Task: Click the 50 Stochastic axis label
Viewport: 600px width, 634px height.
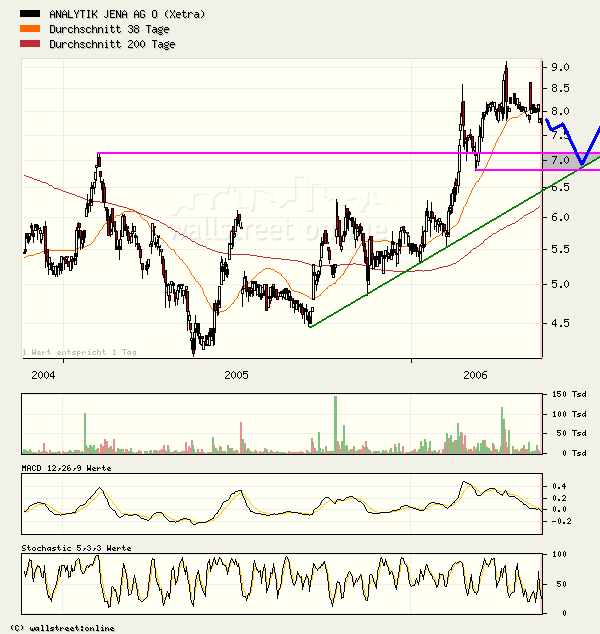Action: [561, 584]
